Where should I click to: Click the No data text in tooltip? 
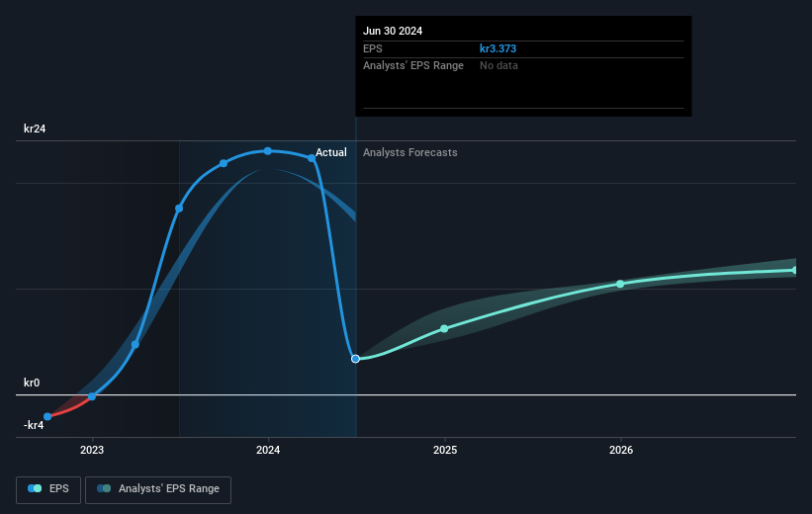click(498, 66)
